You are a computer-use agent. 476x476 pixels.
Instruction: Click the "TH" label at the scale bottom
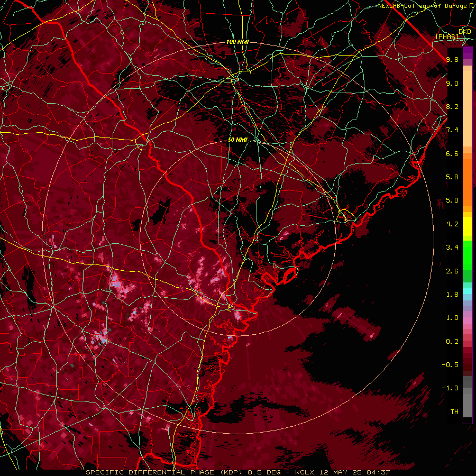[454, 412]
